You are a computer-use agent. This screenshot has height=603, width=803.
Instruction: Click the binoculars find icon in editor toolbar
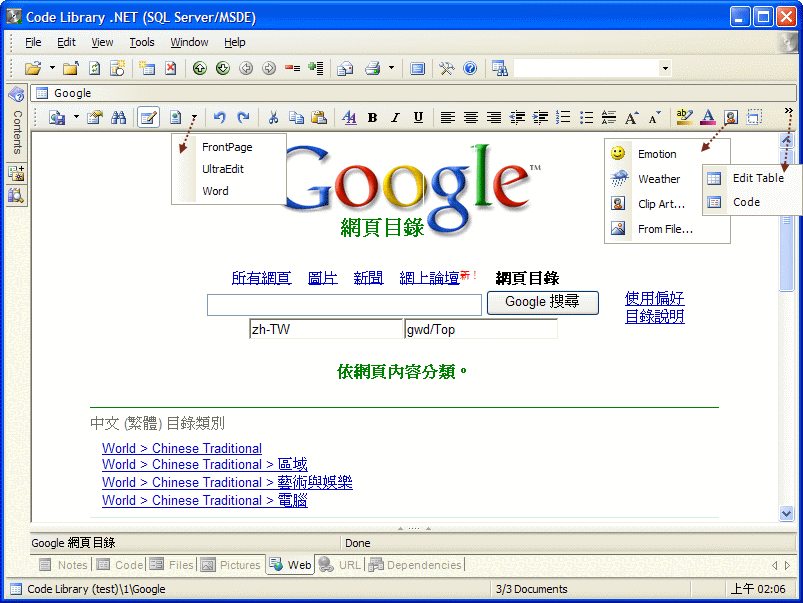118,118
